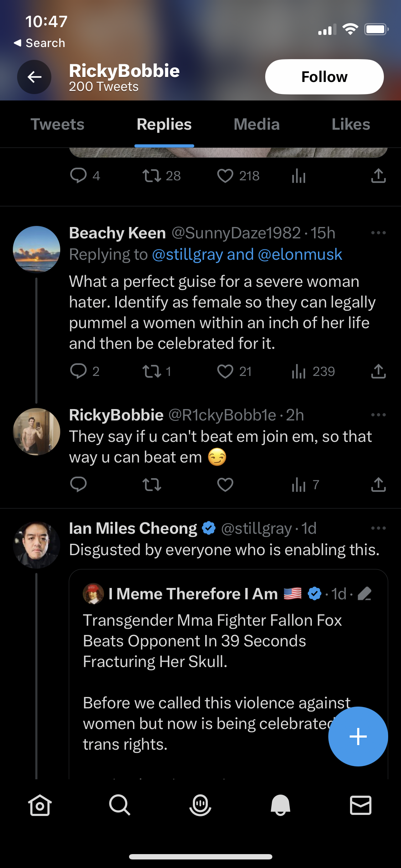Like RickyBobbie's reply tweet

click(225, 485)
